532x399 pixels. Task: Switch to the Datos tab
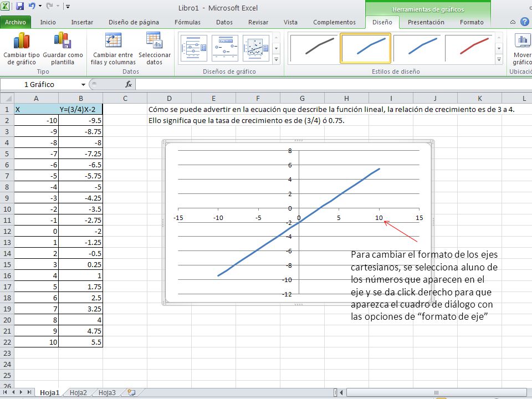click(224, 22)
